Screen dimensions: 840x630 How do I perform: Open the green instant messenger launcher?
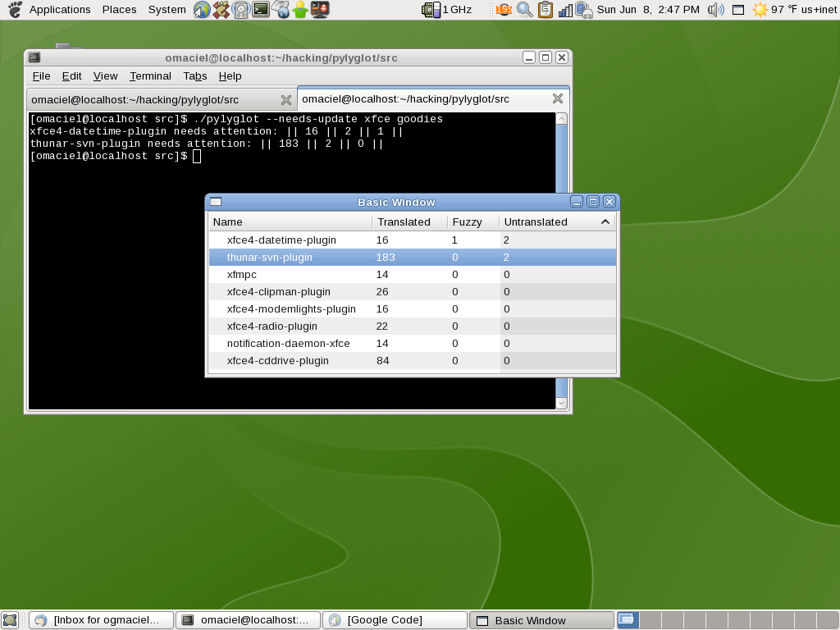[300, 10]
